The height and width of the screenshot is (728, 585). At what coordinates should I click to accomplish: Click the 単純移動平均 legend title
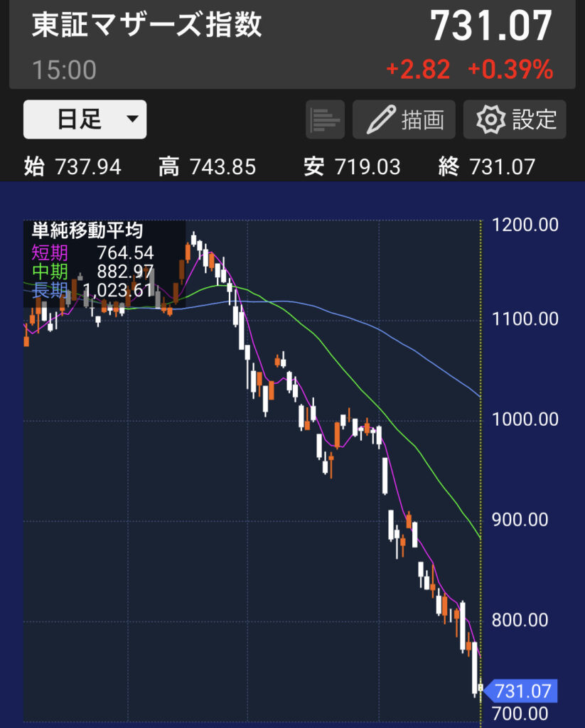coord(87,230)
